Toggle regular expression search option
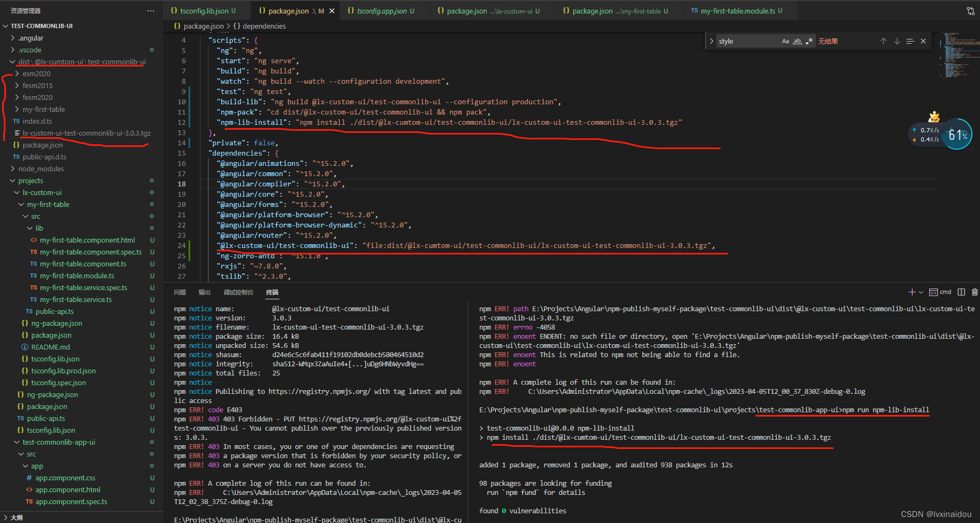Screen dimensions: 980x523 tap(809, 41)
